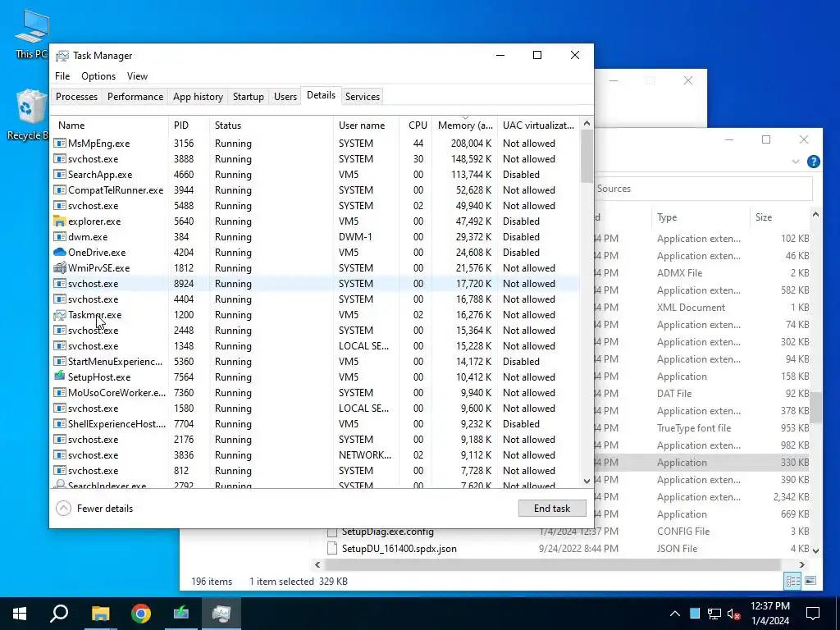The height and width of the screenshot is (630, 840).
Task: Select svchost.exe row with PID 3888
Action: pos(316,159)
